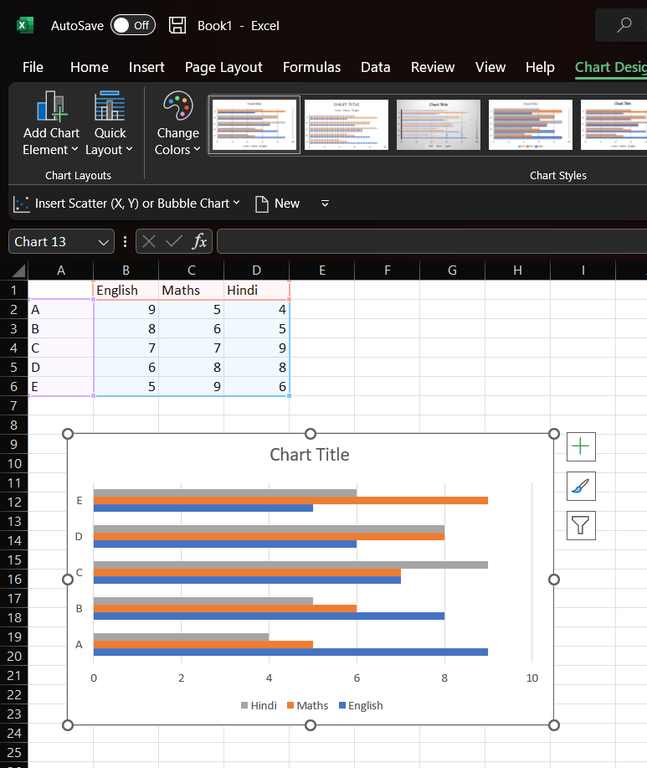Select the Data tab
This screenshot has height=768, width=647.
pos(375,67)
